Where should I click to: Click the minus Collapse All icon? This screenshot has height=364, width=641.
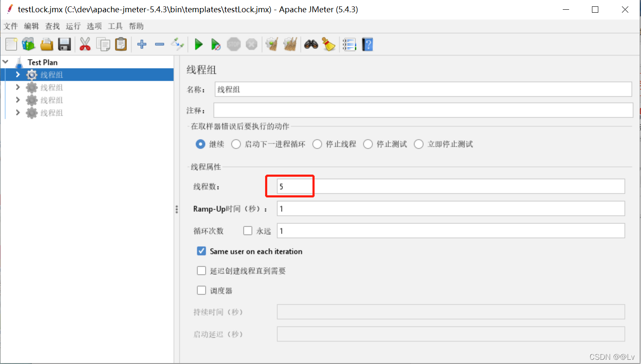click(x=159, y=44)
